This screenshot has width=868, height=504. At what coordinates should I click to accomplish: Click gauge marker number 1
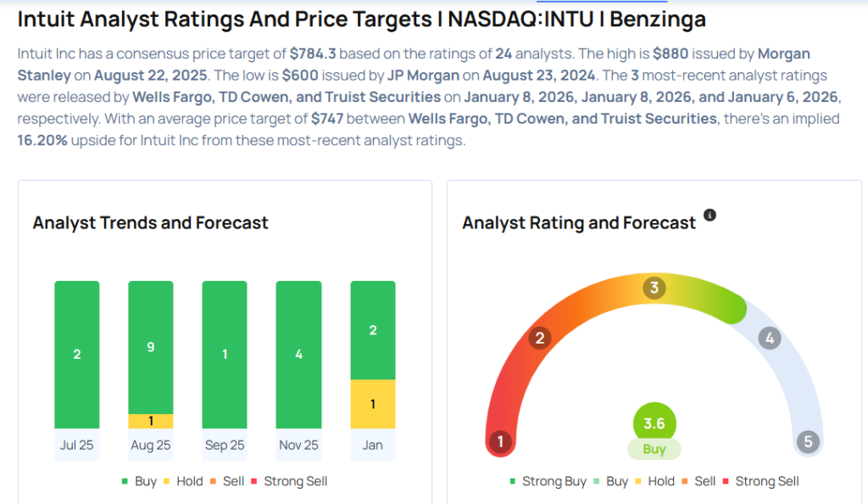pos(501,442)
